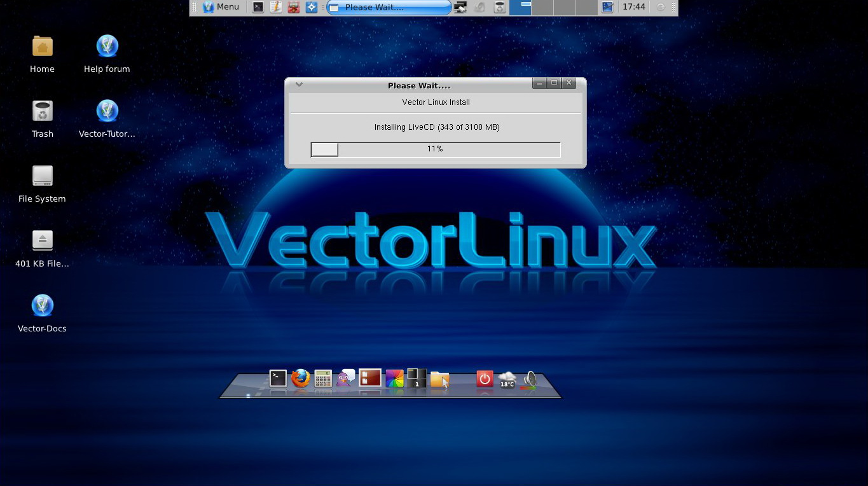
Task: Select the 'Please Wait....' taskbar window button
Action: click(x=388, y=8)
